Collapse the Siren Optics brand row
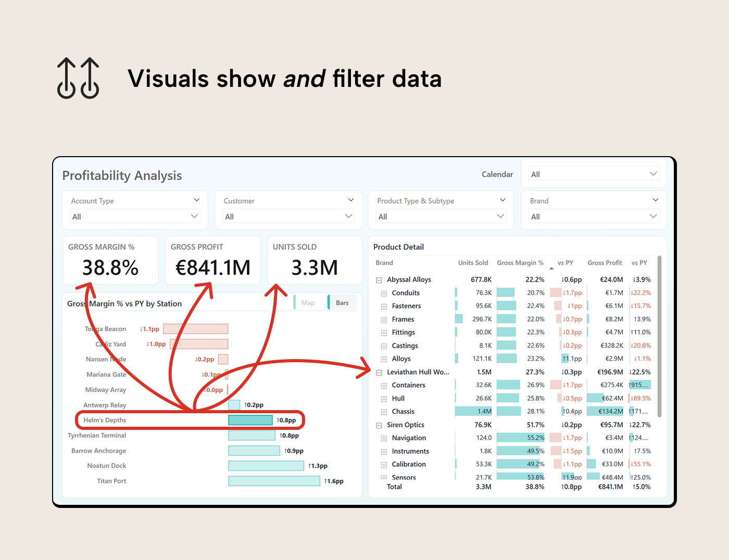729x560 pixels. pos(379,425)
